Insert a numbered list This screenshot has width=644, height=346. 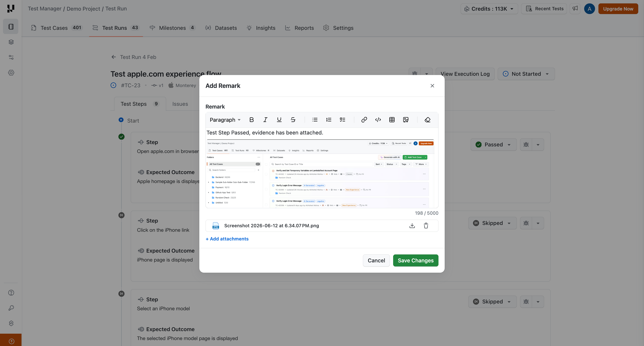(x=329, y=120)
